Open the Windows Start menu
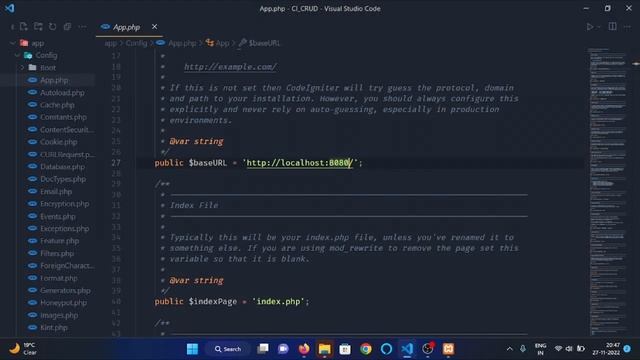 click(192, 349)
